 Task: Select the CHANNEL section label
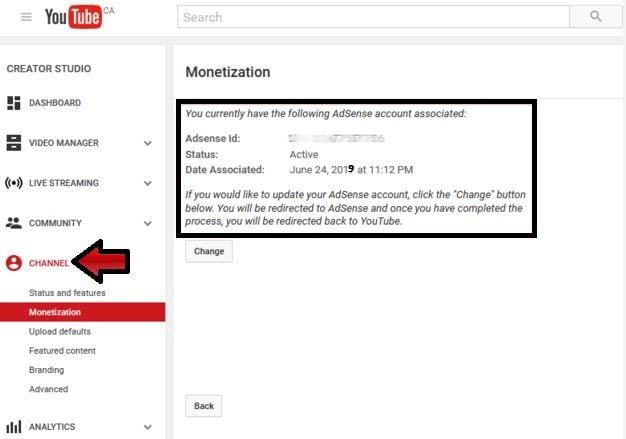(x=49, y=263)
